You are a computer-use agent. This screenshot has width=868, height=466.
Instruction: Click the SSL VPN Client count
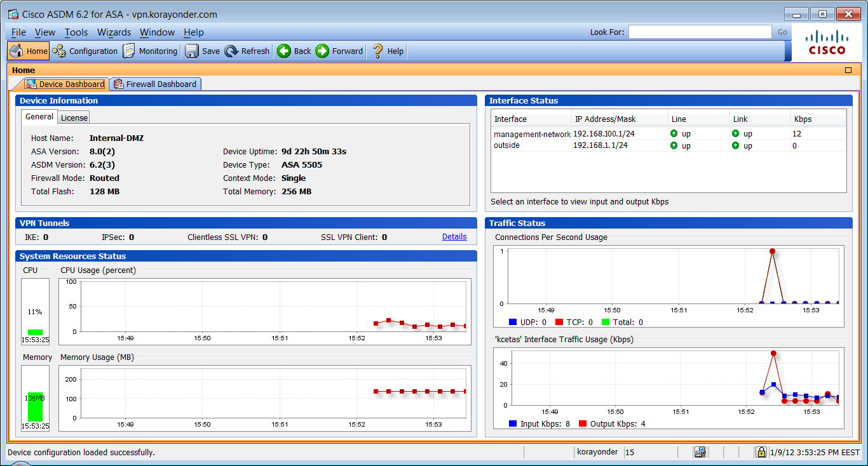click(x=384, y=237)
